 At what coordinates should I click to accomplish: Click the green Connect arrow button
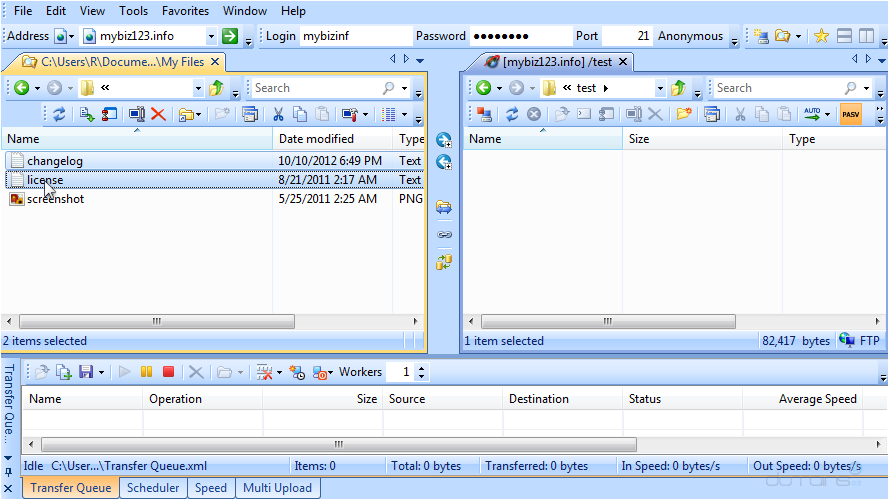230,36
